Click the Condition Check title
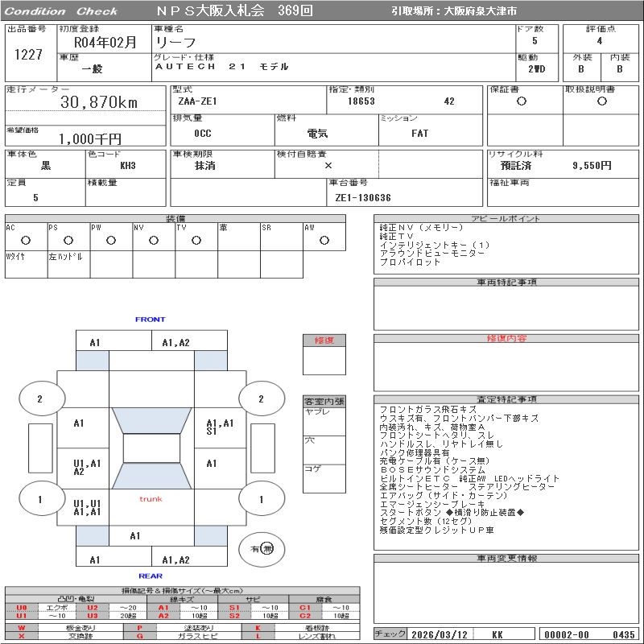 tap(61, 11)
